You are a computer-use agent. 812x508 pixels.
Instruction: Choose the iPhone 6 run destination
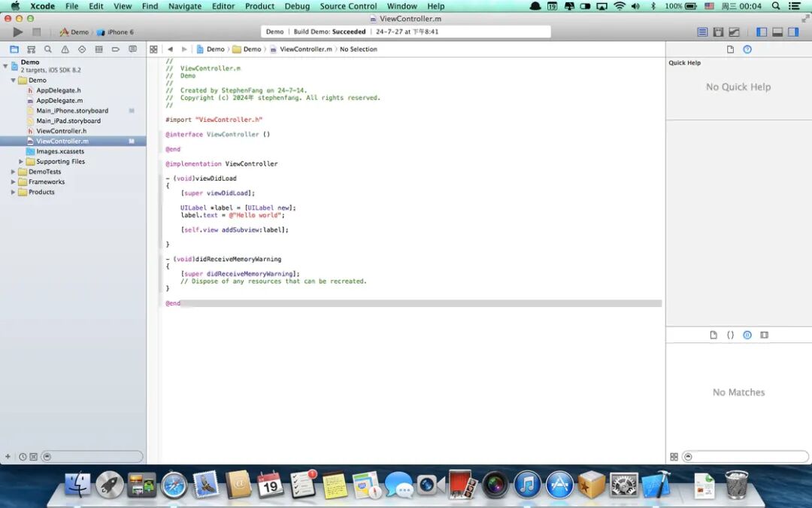click(x=116, y=32)
